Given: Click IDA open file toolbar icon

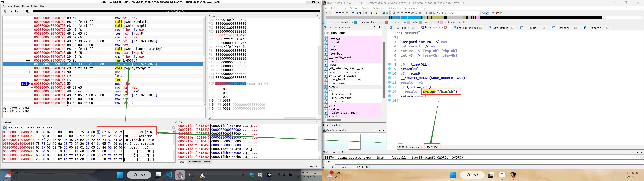Looking at the screenshot, I should [326, 13].
